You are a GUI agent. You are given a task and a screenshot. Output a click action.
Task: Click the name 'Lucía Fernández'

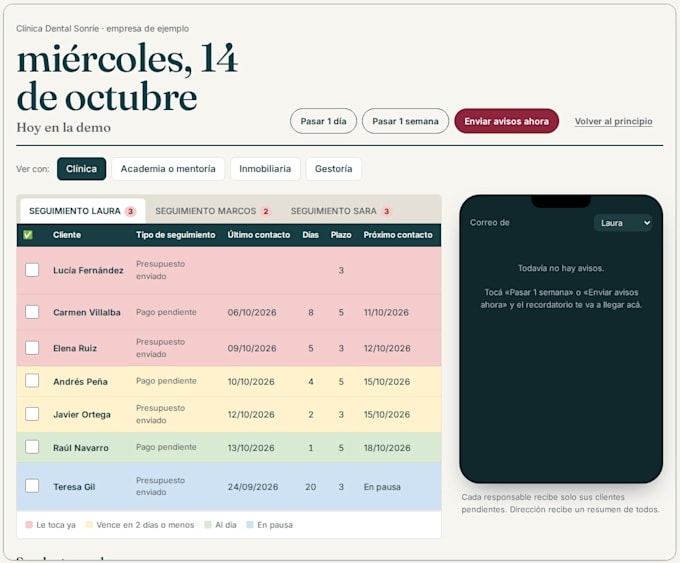pyautogui.click(x=88, y=270)
